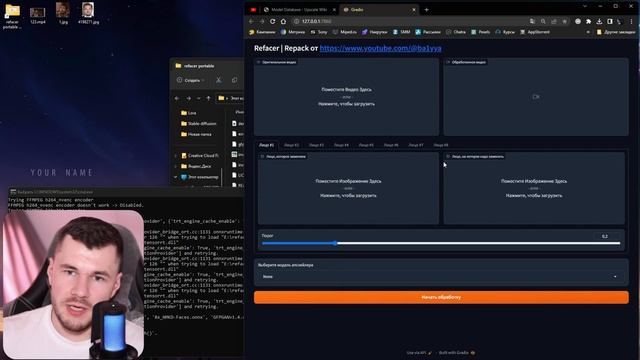Select the Лицо #3 tab
This screenshot has width=640, height=360.
point(316,145)
